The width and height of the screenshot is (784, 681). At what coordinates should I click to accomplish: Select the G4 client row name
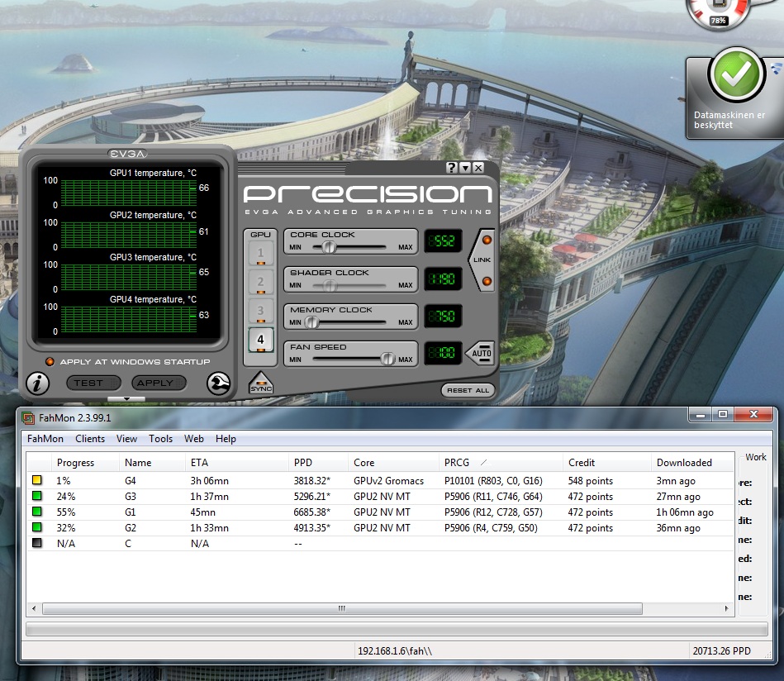(131, 481)
